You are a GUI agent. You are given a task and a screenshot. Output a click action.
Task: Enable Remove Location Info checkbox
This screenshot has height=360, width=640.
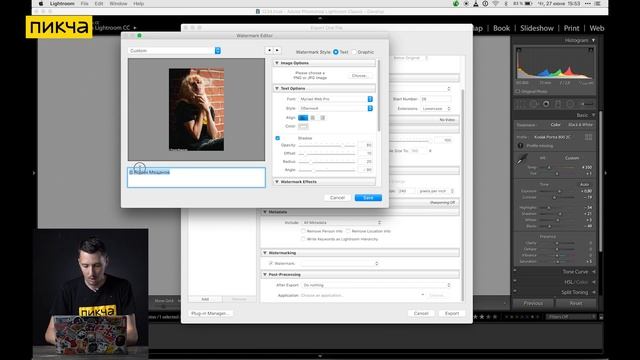click(348, 231)
